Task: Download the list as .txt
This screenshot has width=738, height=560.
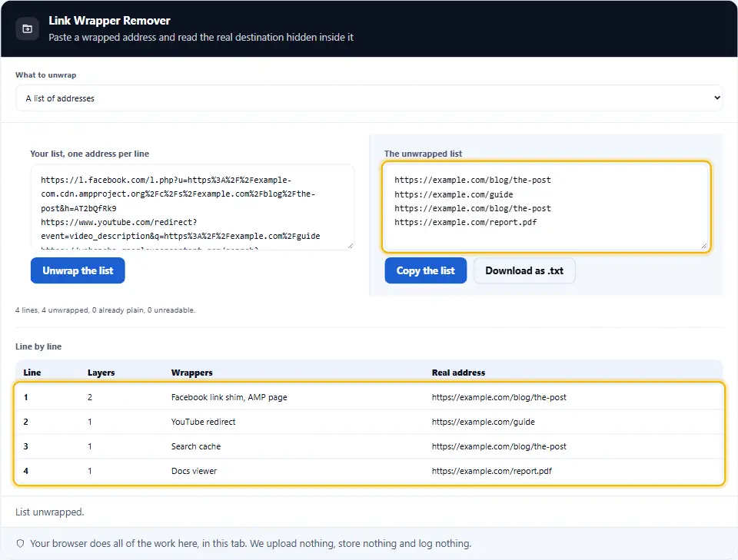Action: point(524,270)
